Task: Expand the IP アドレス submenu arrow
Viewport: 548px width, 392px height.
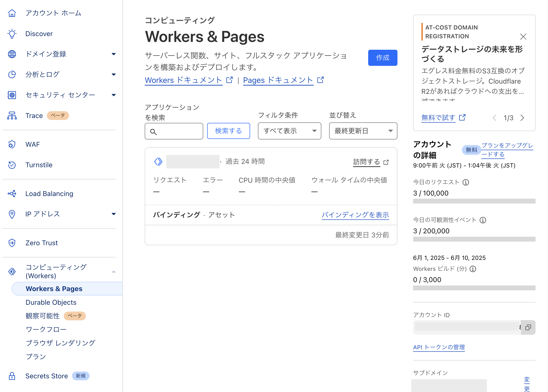Action: point(113,214)
